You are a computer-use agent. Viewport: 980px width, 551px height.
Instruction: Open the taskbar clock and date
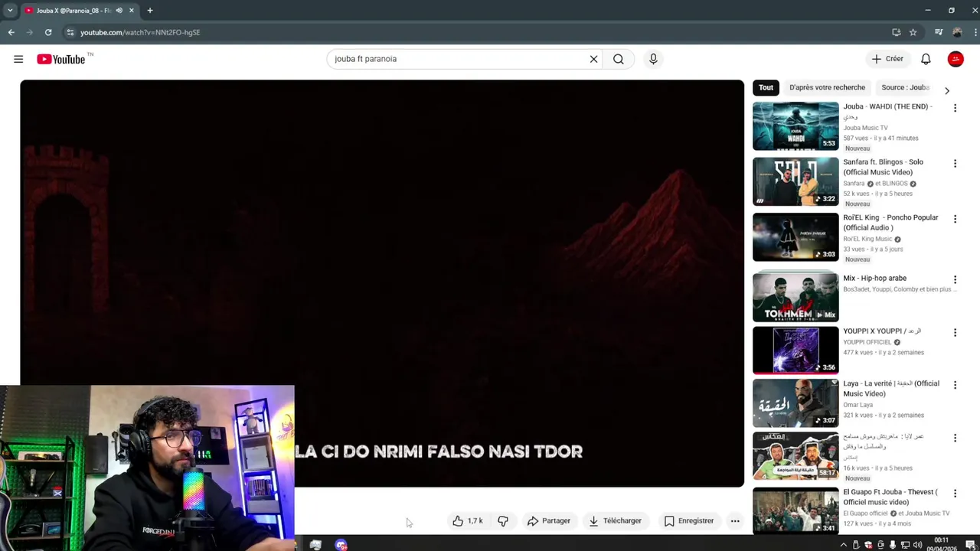point(940,544)
